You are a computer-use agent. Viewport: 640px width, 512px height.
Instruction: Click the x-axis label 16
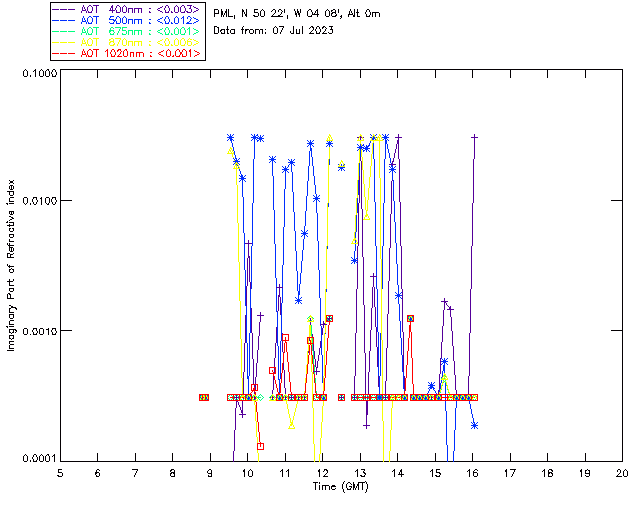click(x=472, y=473)
